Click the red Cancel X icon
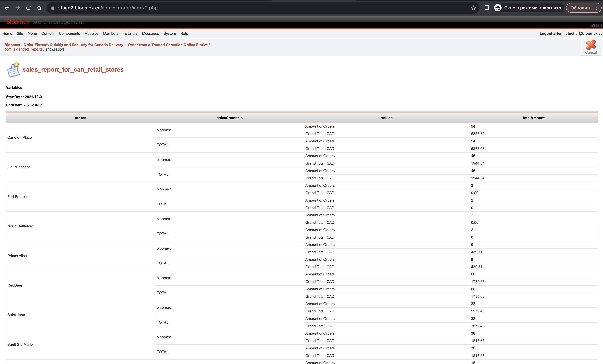The height and width of the screenshot is (364, 603). (x=591, y=45)
